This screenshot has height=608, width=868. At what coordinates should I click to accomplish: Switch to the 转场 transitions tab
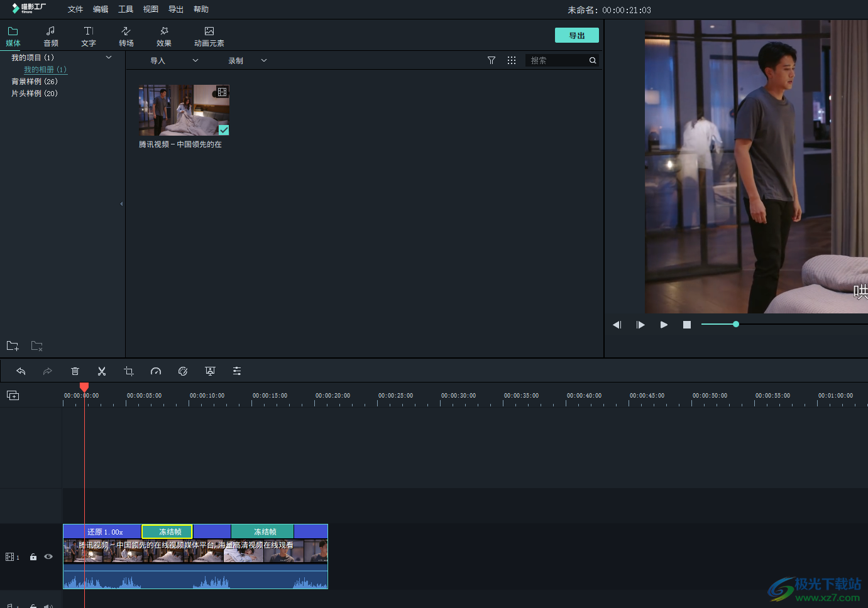(x=126, y=36)
